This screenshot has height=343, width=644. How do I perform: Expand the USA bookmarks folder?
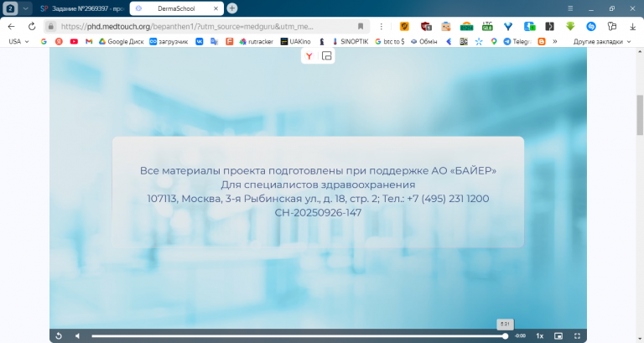(x=19, y=41)
